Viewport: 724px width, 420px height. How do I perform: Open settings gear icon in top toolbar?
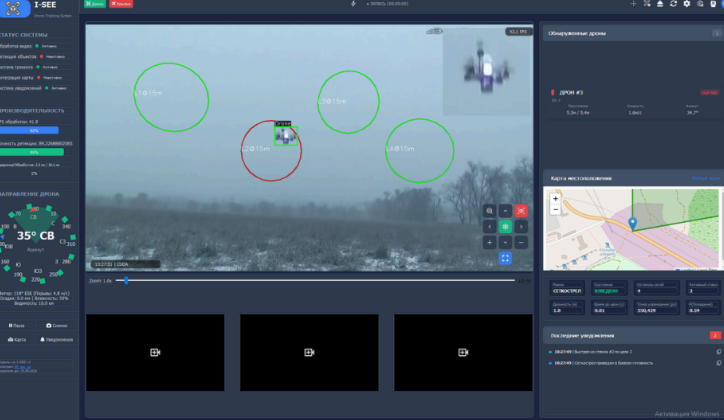click(x=686, y=4)
